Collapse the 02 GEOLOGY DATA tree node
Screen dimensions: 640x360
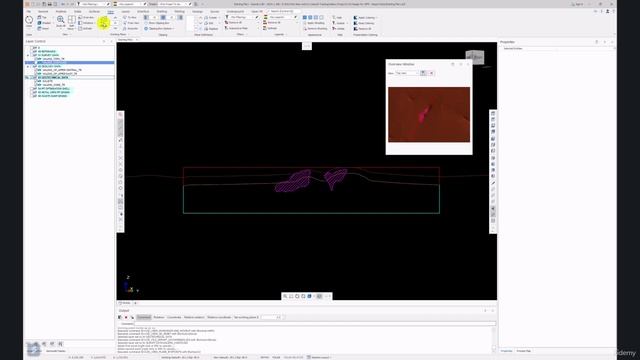pyautogui.click(x=28, y=67)
